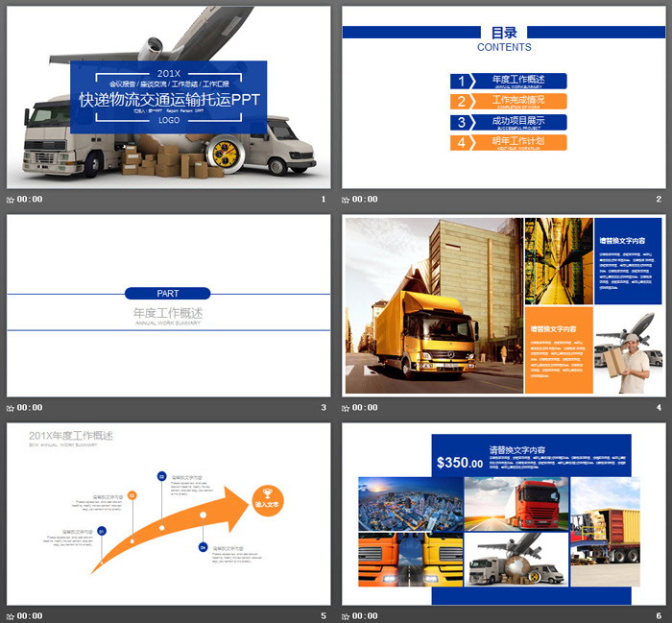Click contents entry 3 成功项目展示

[x=508, y=122]
